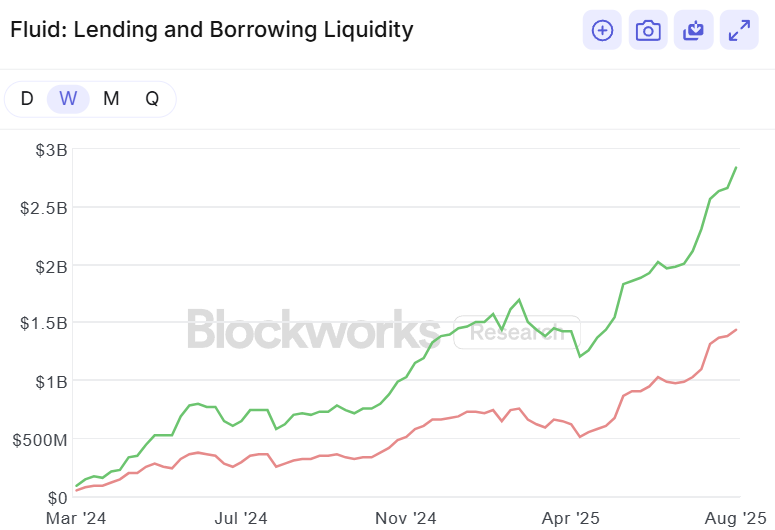Click the Jul '24 x-axis label
This screenshot has width=775, height=530.
click(x=242, y=518)
